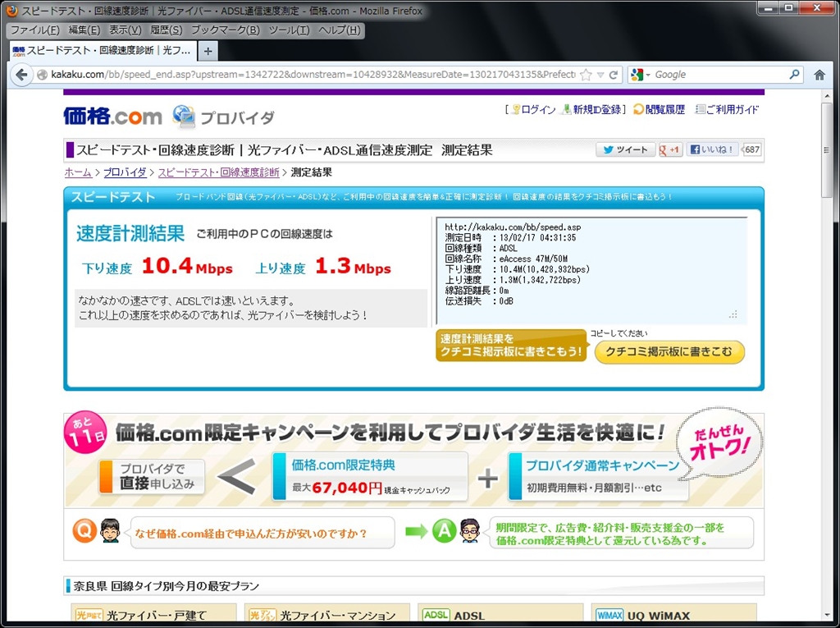Image resolution: width=840 pixels, height=628 pixels.
Task: Open the URL history dropdown arrow
Action: coord(600,75)
